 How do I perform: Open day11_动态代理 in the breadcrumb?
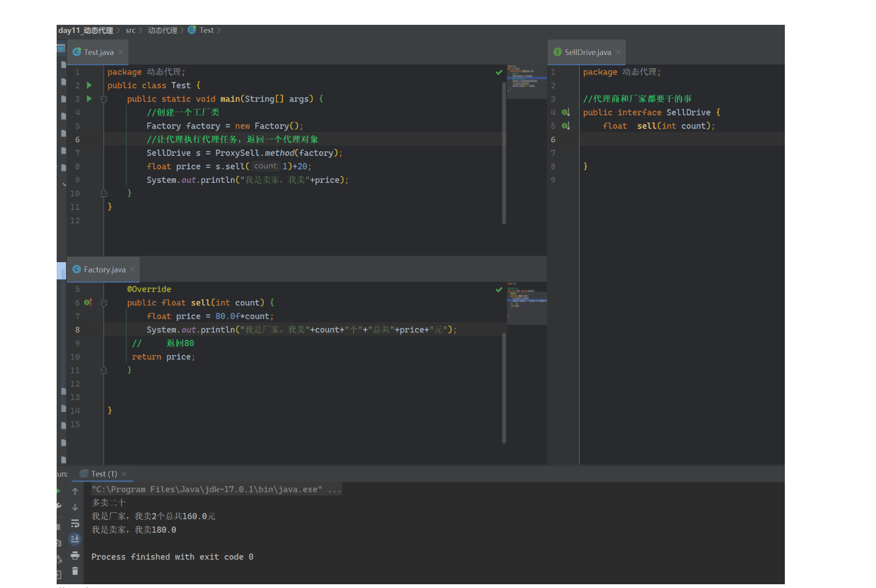click(x=86, y=30)
